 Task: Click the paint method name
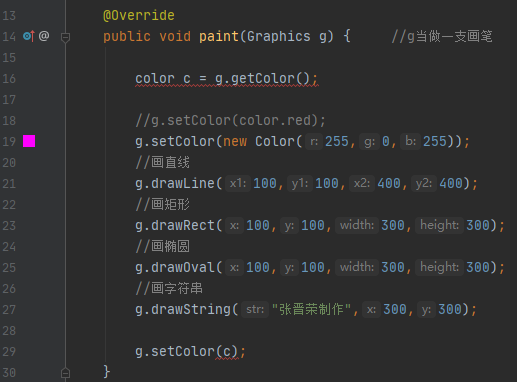[x=219, y=36]
